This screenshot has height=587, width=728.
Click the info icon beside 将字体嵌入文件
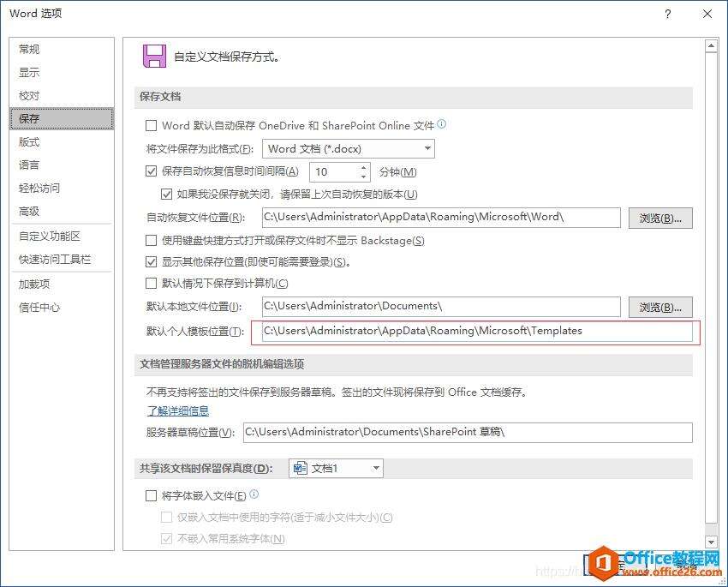pyautogui.click(x=254, y=494)
